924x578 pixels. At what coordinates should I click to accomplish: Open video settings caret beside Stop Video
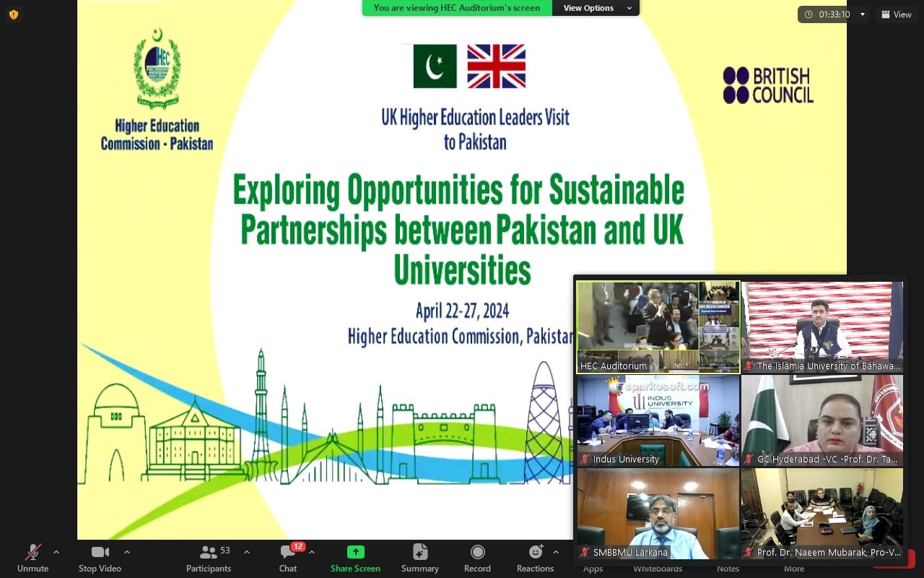point(127,552)
